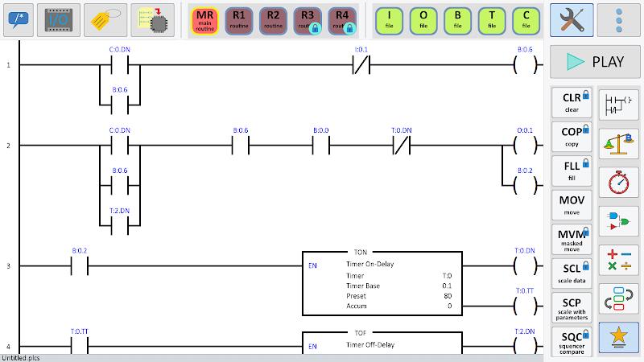Select the logic gates instruction category

coord(618,221)
